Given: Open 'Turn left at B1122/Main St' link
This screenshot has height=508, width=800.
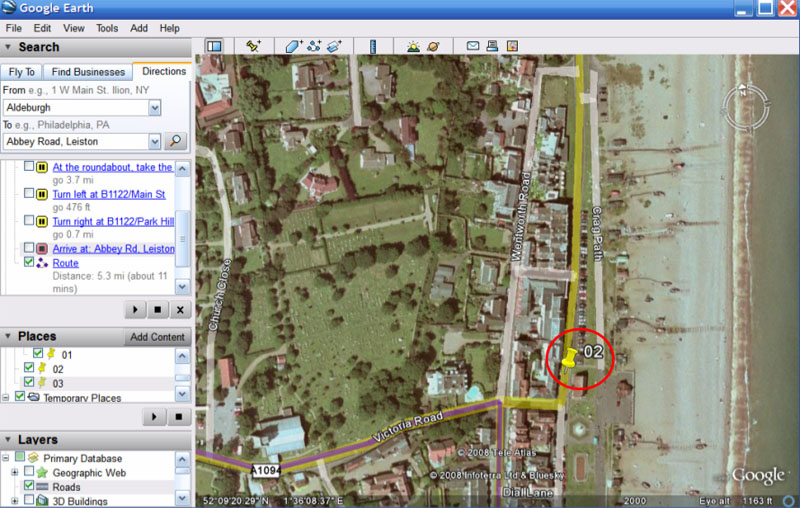Looking at the screenshot, I should 109,194.
